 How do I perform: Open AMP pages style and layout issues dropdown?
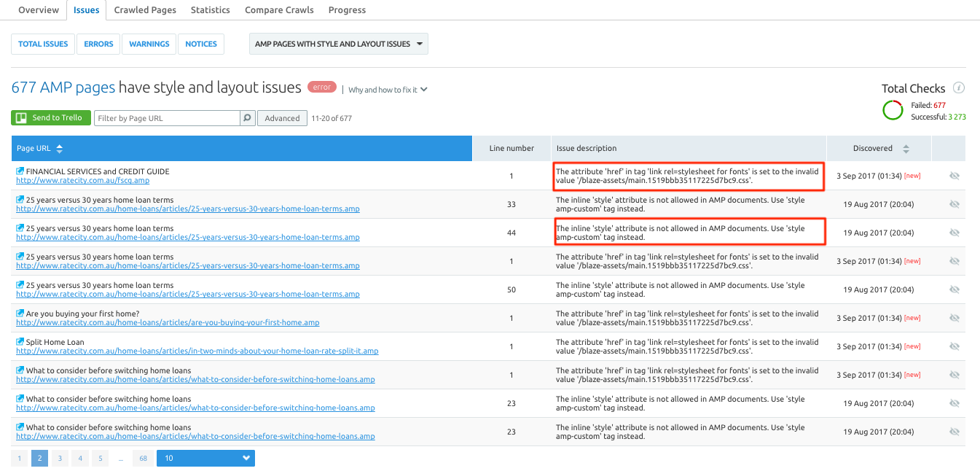click(x=338, y=44)
